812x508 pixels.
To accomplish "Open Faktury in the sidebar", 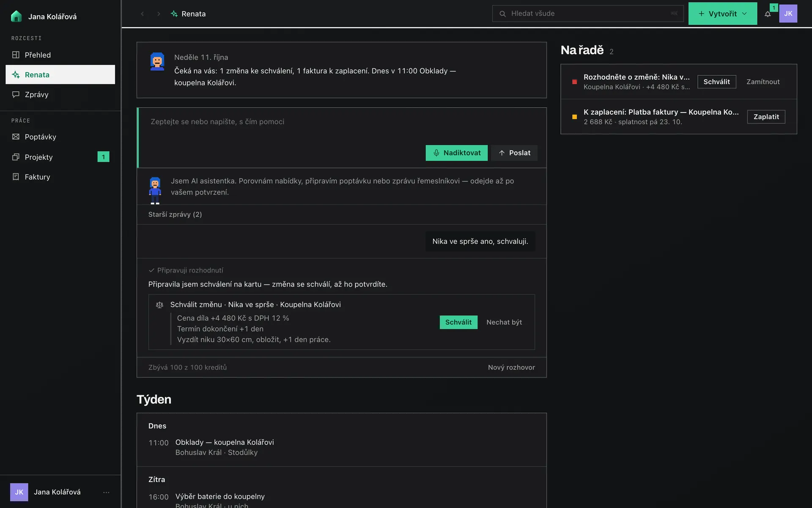I will click(x=60, y=177).
